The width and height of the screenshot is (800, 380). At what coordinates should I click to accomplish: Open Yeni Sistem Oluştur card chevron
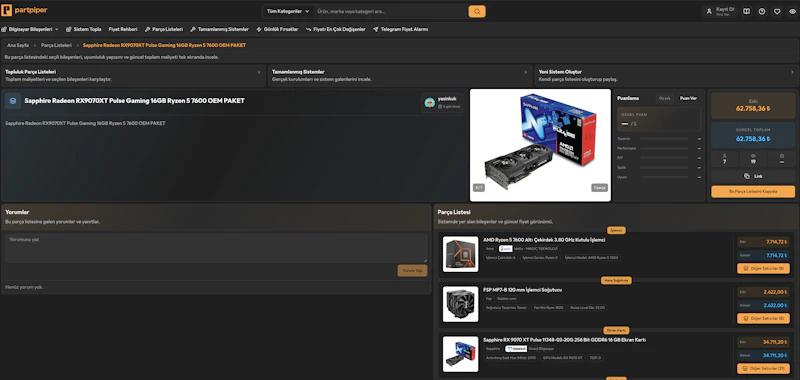tap(792, 72)
